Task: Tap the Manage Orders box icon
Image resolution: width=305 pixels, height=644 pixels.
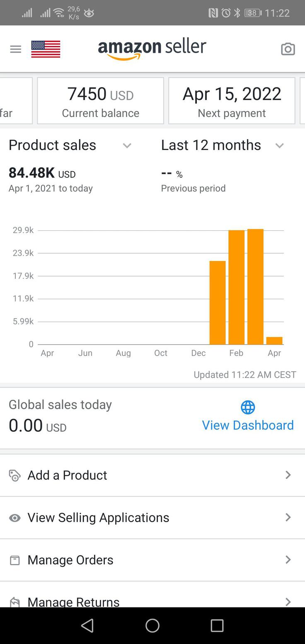Action: point(15,560)
